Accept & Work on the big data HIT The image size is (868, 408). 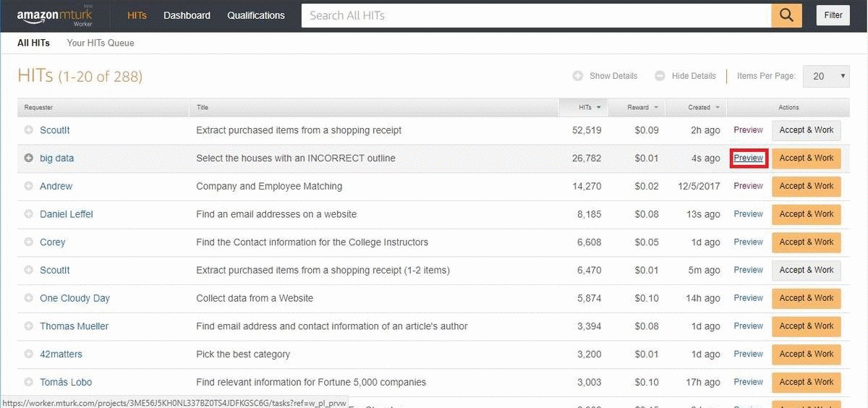807,158
